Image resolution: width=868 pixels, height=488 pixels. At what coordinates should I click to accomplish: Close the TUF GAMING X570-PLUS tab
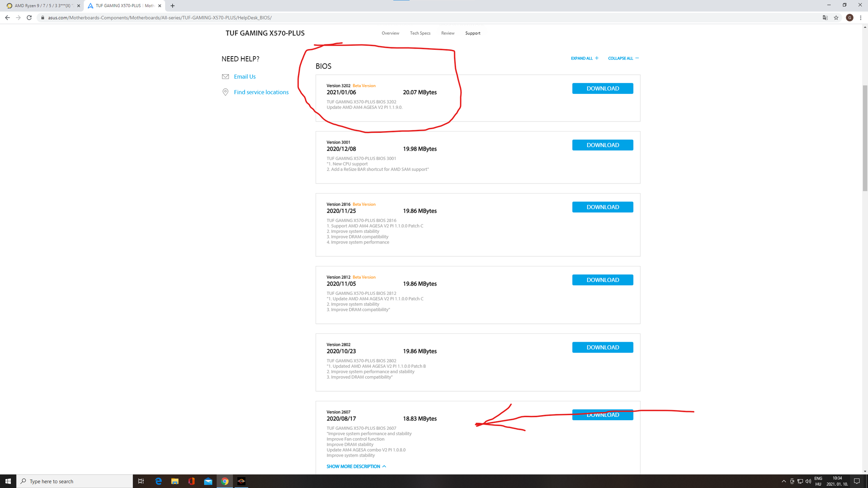pos(160,6)
